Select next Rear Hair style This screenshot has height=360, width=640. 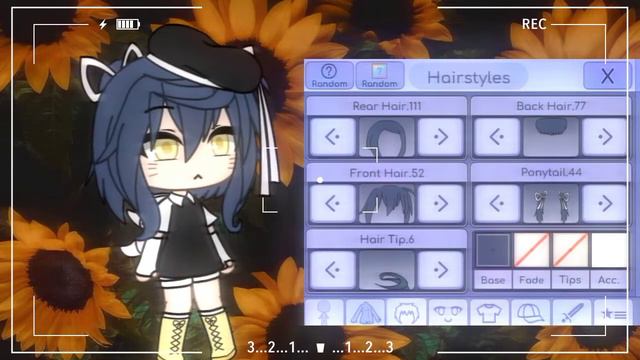coord(441,137)
